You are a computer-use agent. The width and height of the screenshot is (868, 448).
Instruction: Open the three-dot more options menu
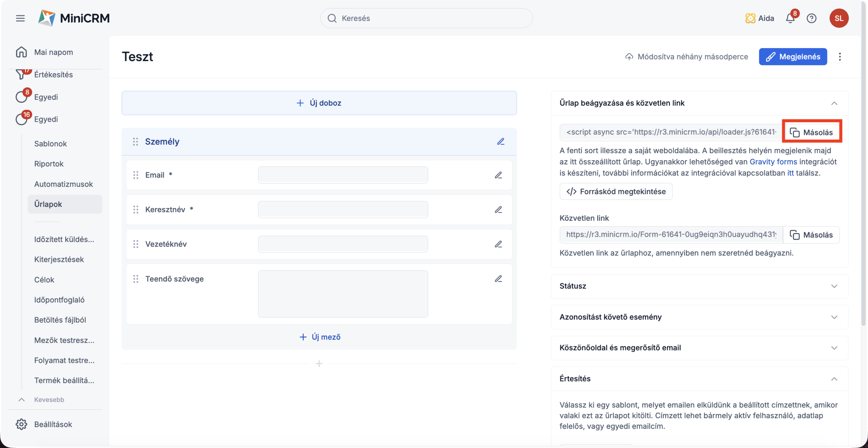click(x=840, y=57)
